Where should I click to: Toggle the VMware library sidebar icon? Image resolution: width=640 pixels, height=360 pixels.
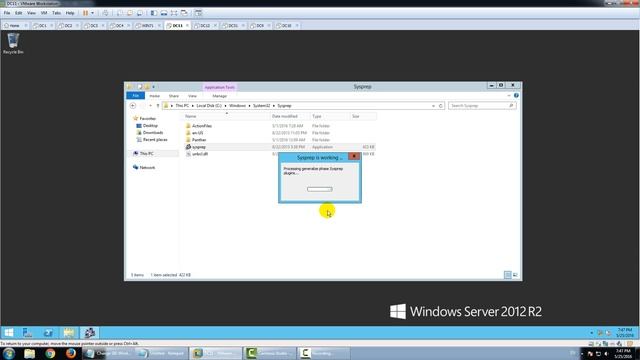pyautogui.click(x=154, y=13)
